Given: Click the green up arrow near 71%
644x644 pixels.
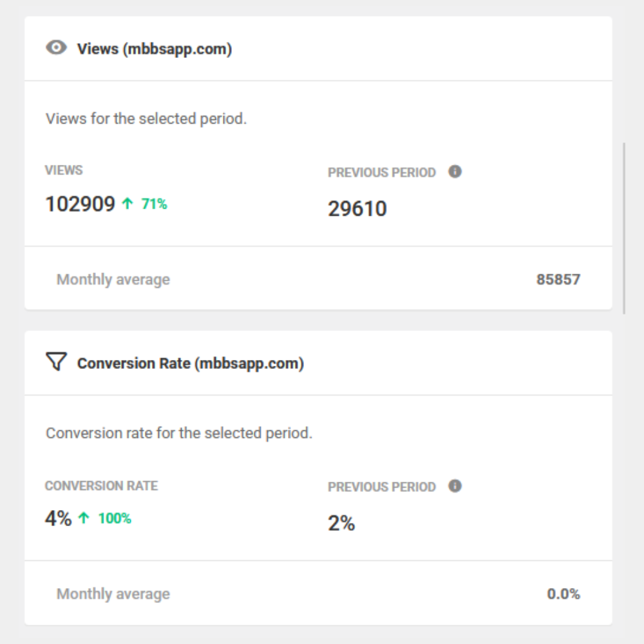Looking at the screenshot, I should [x=128, y=204].
